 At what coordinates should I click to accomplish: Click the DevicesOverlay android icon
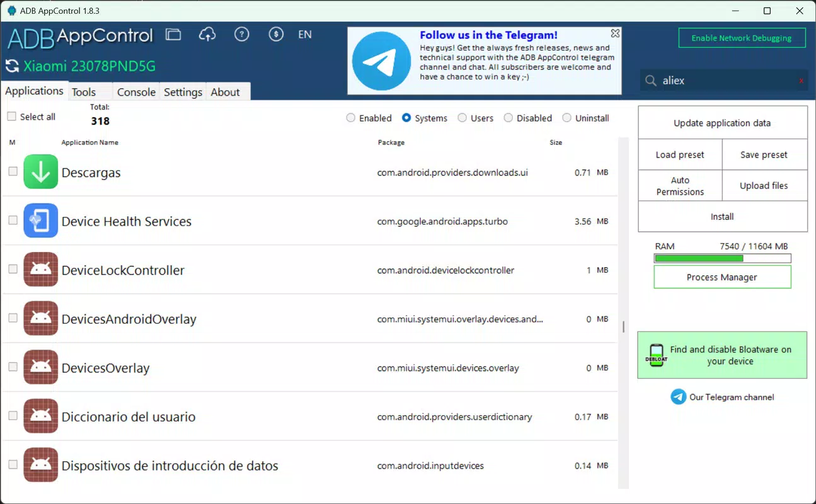click(41, 367)
